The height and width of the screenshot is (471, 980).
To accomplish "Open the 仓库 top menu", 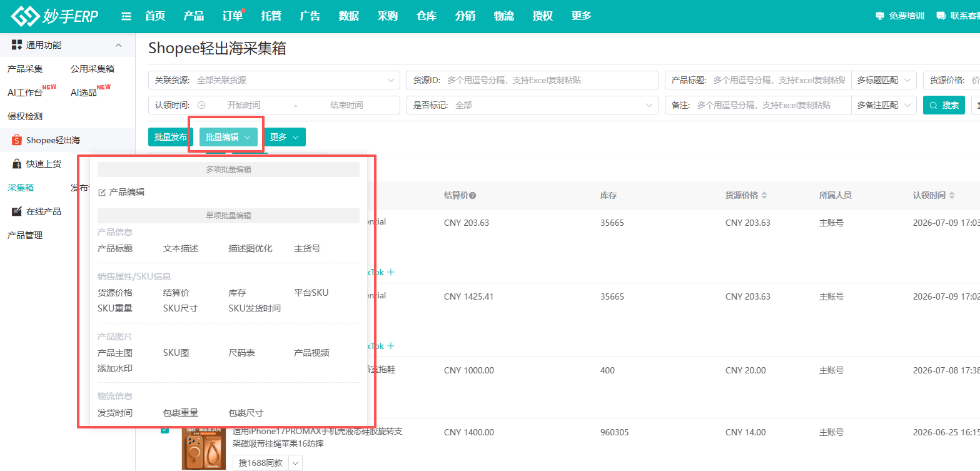I will coord(427,16).
